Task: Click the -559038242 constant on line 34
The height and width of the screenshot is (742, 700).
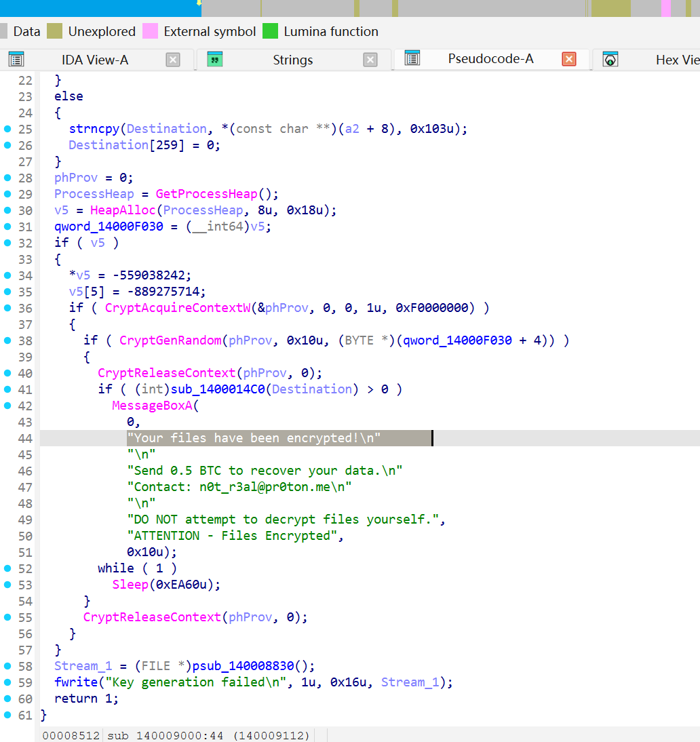Action: [148, 275]
